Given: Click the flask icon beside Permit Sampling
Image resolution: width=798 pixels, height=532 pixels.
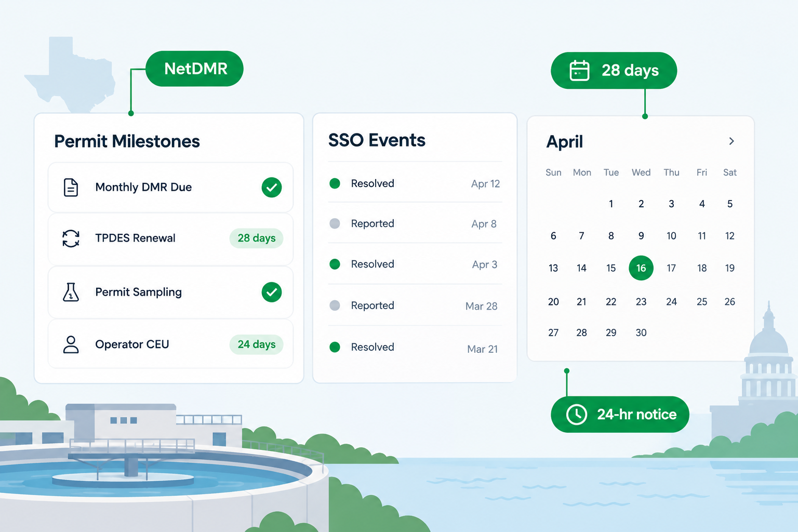Looking at the screenshot, I should click(71, 292).
